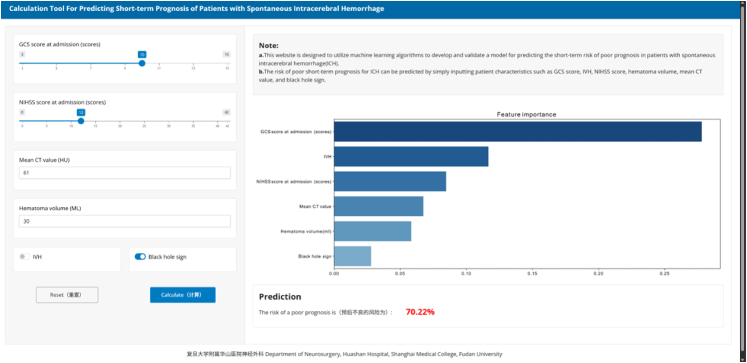Focus the Mean CT value input field

(x=125, y=173)
